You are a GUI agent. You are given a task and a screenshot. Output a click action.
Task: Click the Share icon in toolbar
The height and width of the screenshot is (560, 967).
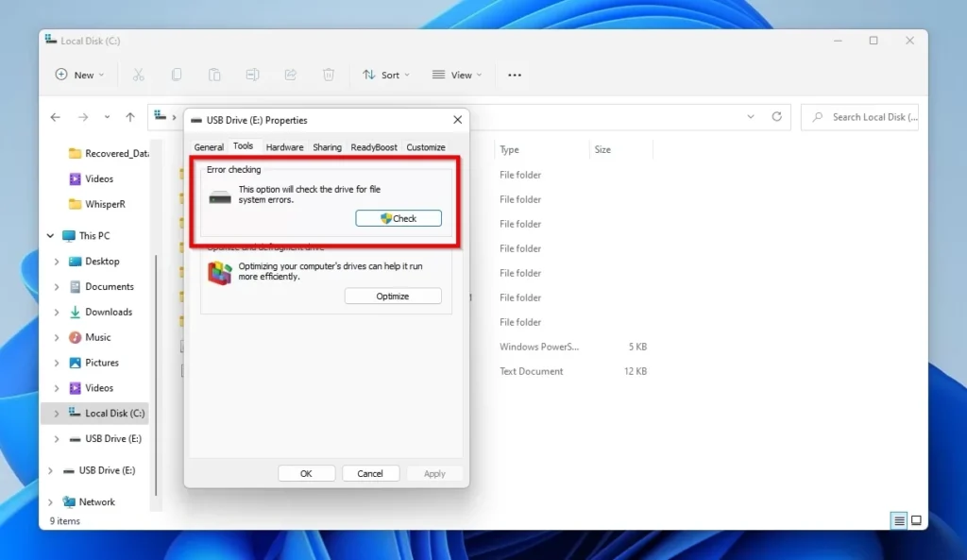click(291, 75)
